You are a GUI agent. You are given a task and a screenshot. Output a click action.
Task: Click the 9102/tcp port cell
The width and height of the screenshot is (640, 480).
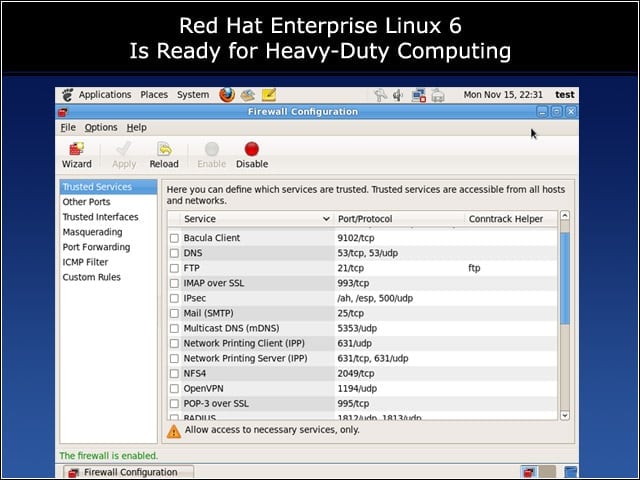[356, 238]
